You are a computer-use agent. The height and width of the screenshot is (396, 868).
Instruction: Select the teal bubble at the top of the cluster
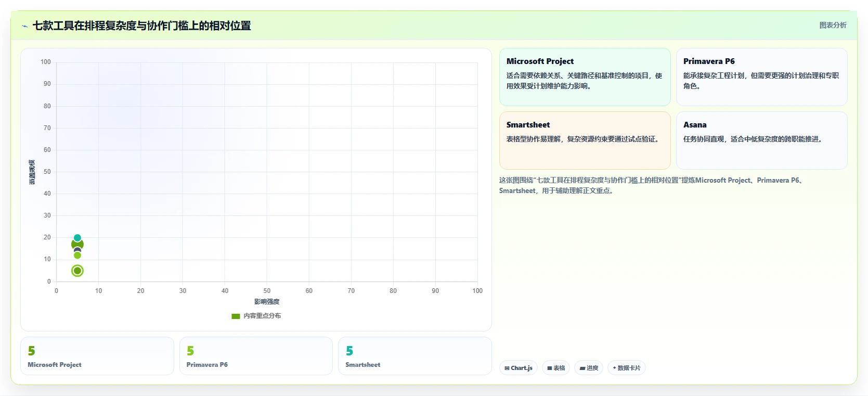77,238
